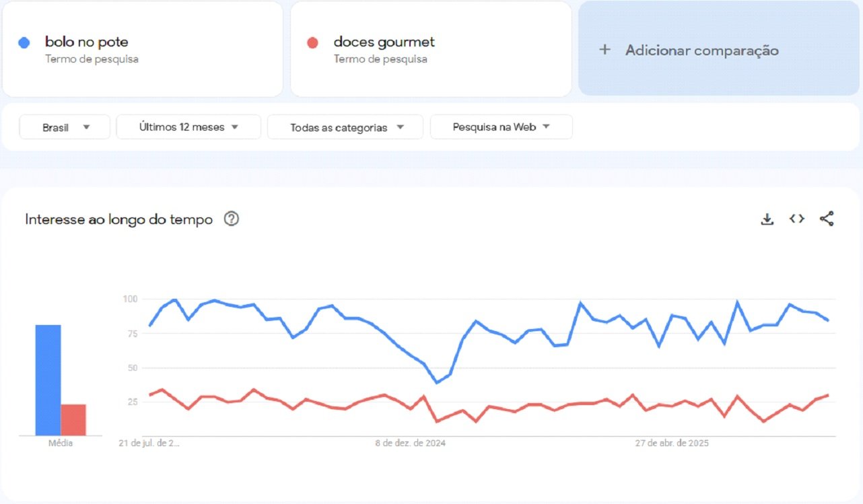
Task: Click the date label 8 de dez. de 2024
Action: [x=411, y=443]
